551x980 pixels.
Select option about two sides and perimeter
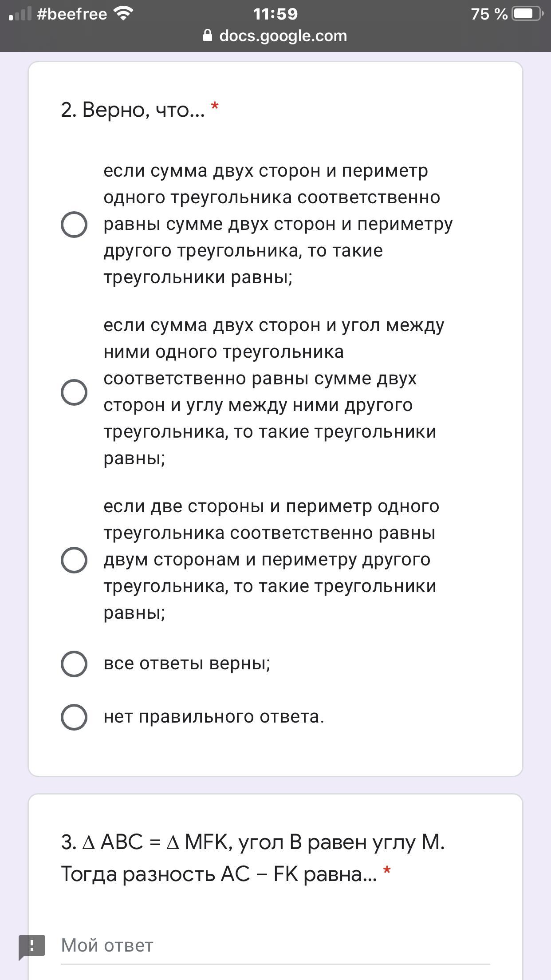(74, 560)
